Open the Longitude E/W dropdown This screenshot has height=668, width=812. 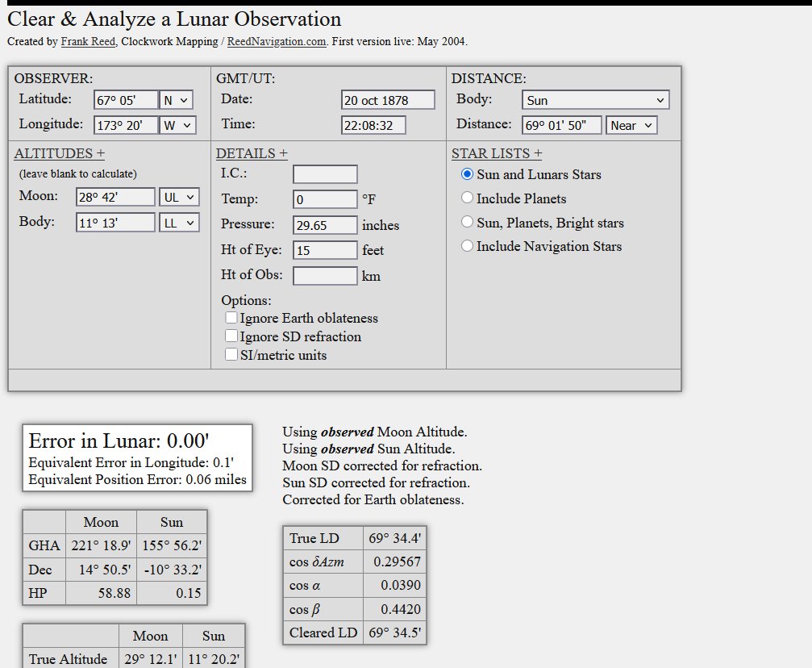(x=177, y=125)
